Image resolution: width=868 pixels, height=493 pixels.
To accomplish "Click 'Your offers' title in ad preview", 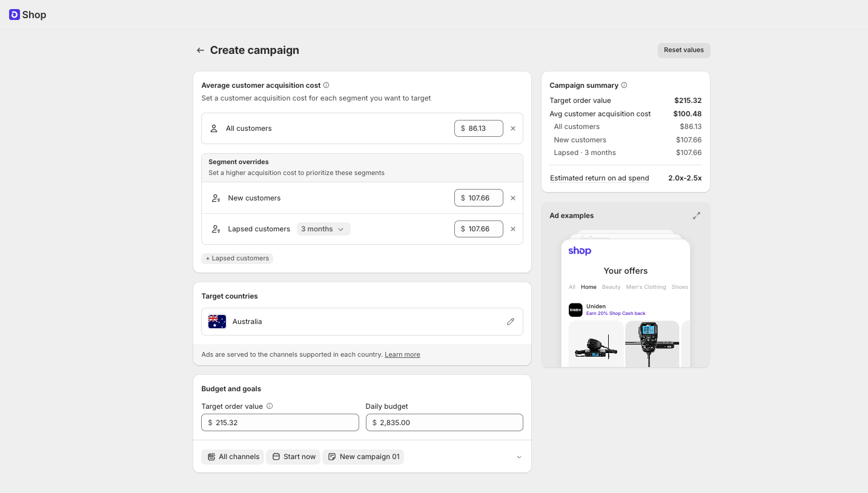I will point(626,271).
